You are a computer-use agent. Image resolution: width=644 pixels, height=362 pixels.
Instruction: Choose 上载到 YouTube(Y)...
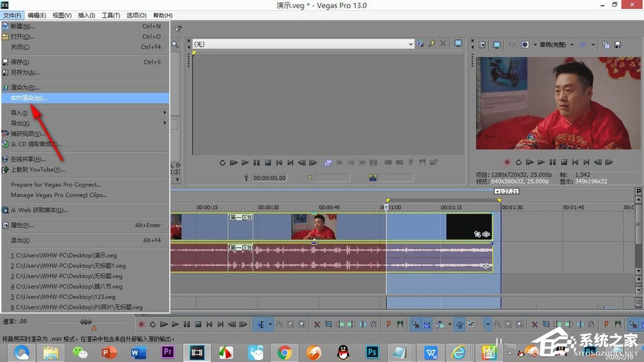click(86, 169)
